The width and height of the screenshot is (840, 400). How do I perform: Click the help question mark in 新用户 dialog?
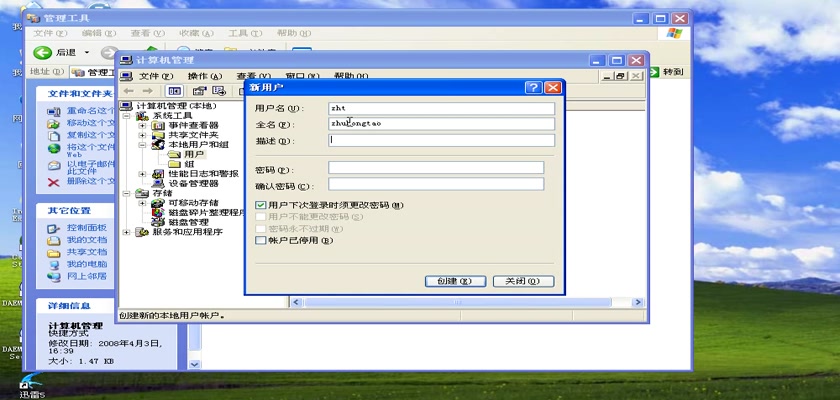click(x=533, y=87)
